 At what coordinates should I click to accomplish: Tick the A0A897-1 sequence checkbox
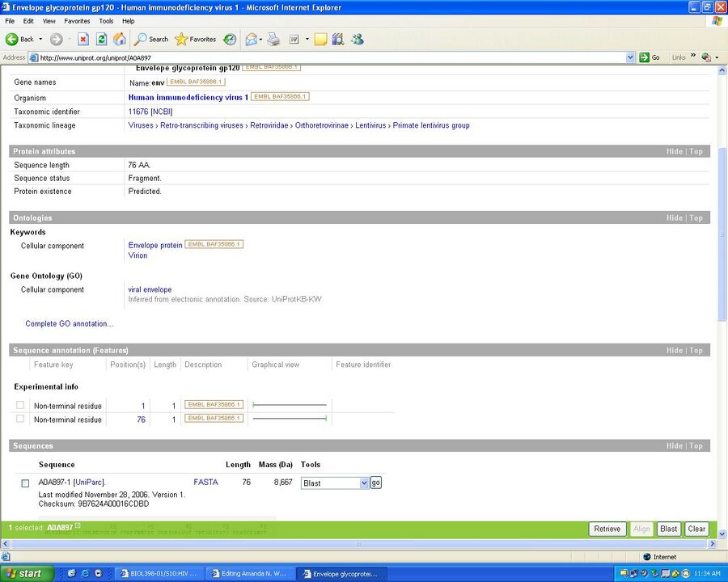click(x=25, y=483)
